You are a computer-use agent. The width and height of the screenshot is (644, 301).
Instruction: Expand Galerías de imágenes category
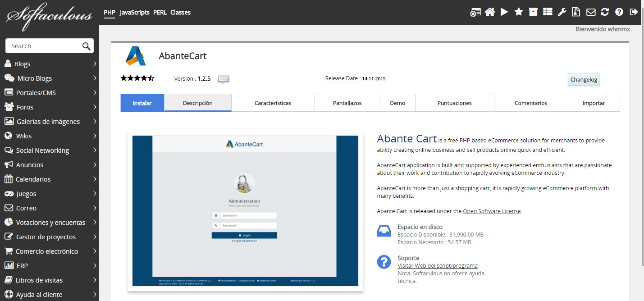pos(50,122)
